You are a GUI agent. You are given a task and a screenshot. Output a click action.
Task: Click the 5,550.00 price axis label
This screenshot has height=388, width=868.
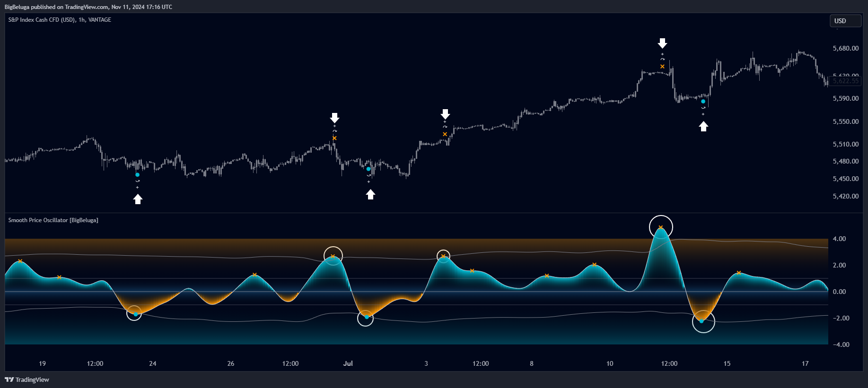[x=846, y=121]
